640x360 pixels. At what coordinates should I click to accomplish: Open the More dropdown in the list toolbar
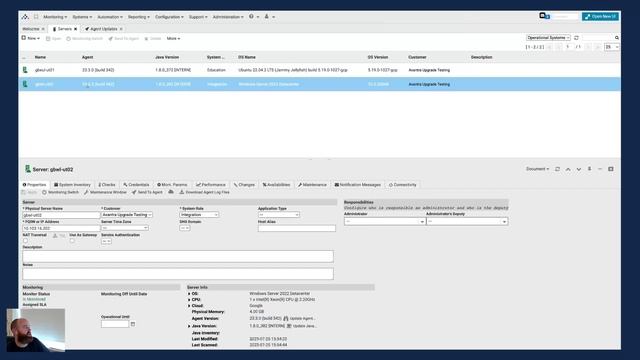(x=173, y=38)
